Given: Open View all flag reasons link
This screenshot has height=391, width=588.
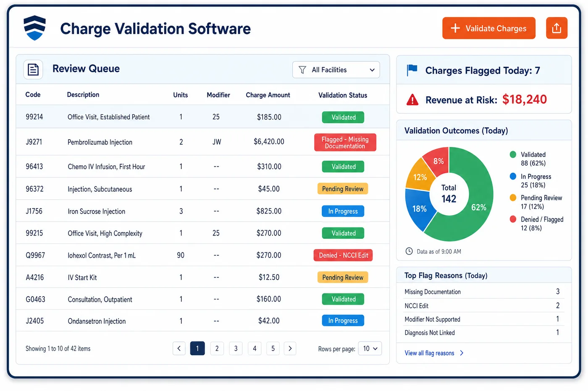Looking at the screenshot, I should 434,353.
